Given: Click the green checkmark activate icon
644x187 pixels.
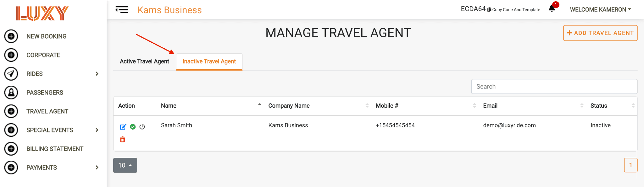Looking at the screenshot, I should point(133,127).
